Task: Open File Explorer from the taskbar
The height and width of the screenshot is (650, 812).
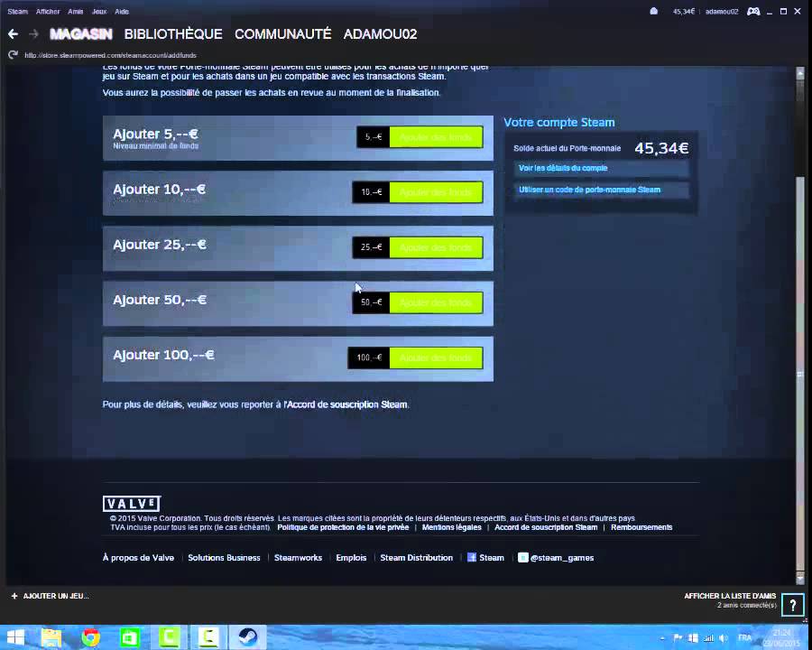Action: point(51,637)
